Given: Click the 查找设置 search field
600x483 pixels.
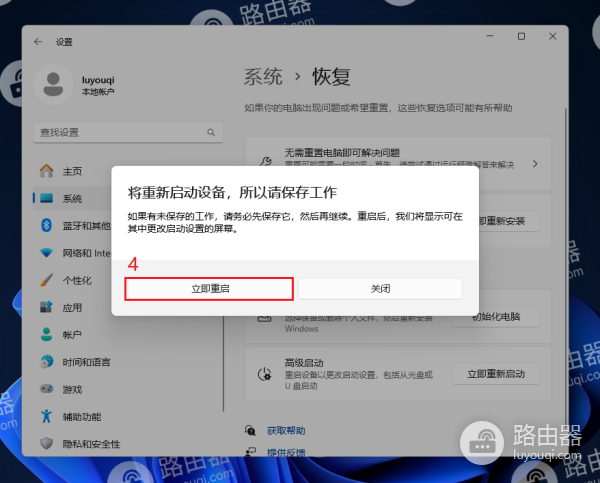Looking at the screenshot, I should click(128, 132).
